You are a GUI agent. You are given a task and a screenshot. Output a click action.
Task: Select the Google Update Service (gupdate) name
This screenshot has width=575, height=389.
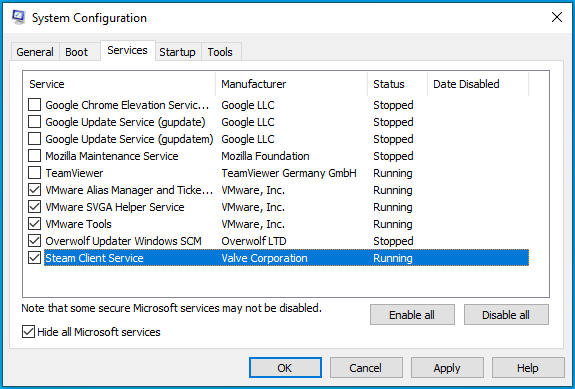[125, 122]
